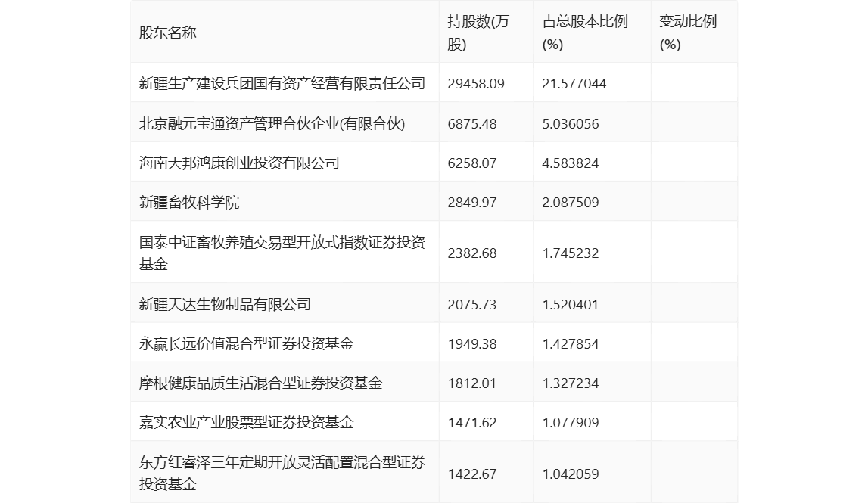Select the percentage 1.327234
The width and height of the screenshot is (868, 503).
click(570, 383)
